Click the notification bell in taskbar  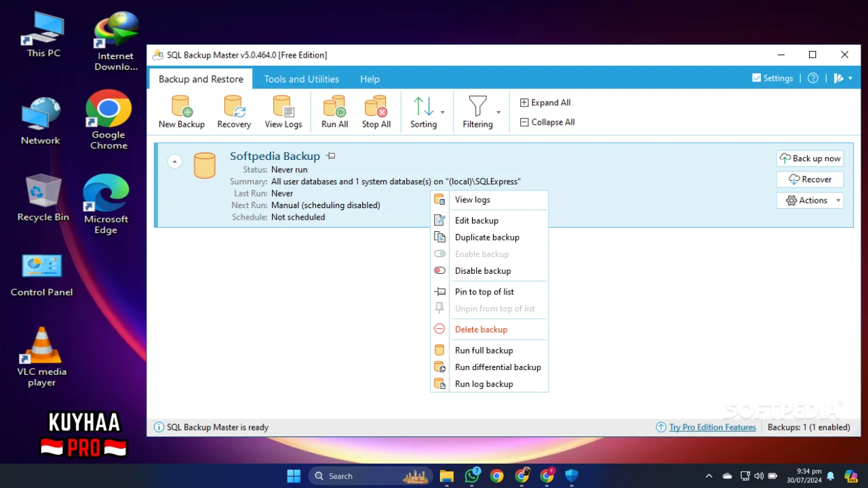[830, 476]
